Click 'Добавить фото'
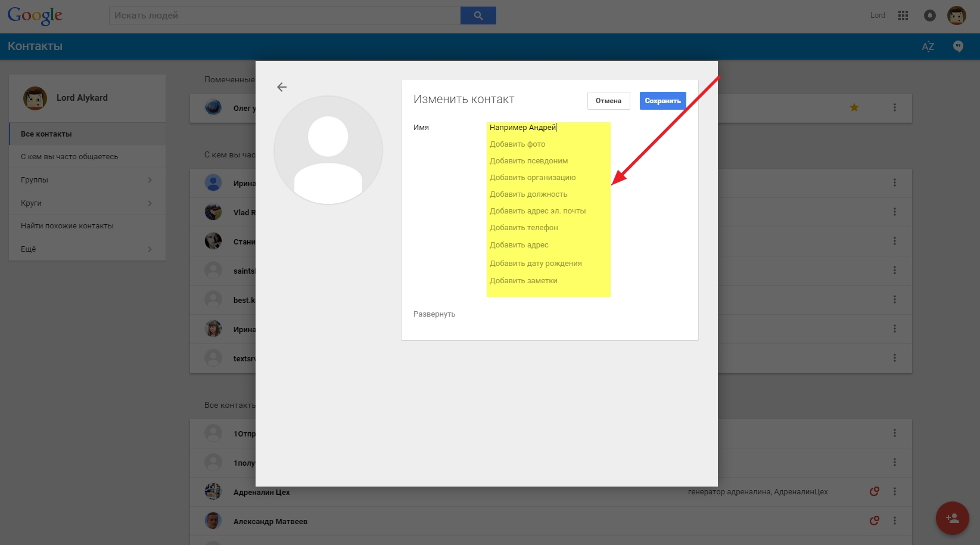Viewport: 980px width, 545px height. [x=517, y=144]
